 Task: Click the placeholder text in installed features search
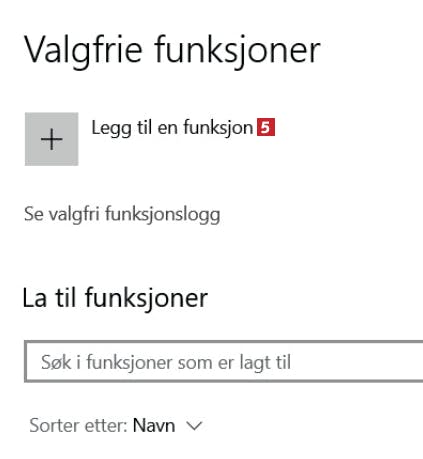[166, 362]
